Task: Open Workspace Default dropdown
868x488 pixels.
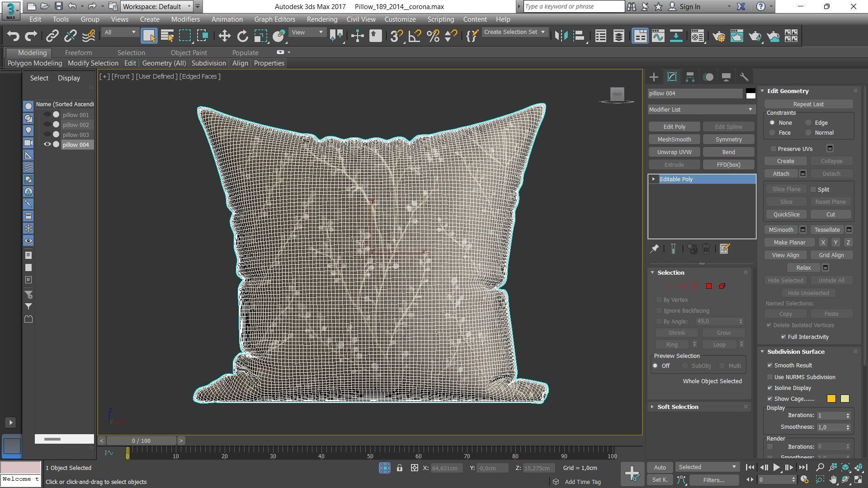Action: [x=157, y=6]
